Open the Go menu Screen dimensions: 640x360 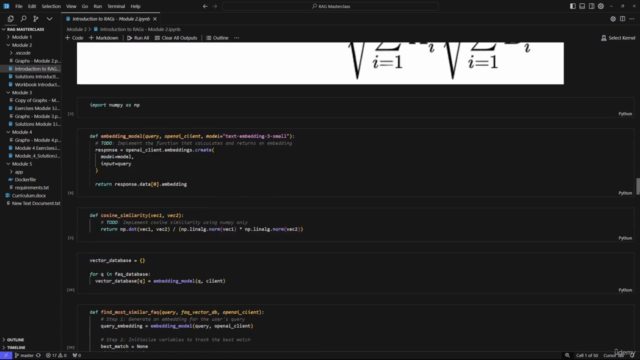[85, 6]
